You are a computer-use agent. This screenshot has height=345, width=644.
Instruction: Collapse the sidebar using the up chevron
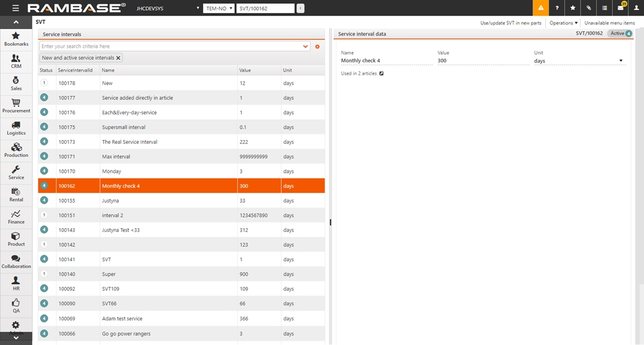coord(16,23)
